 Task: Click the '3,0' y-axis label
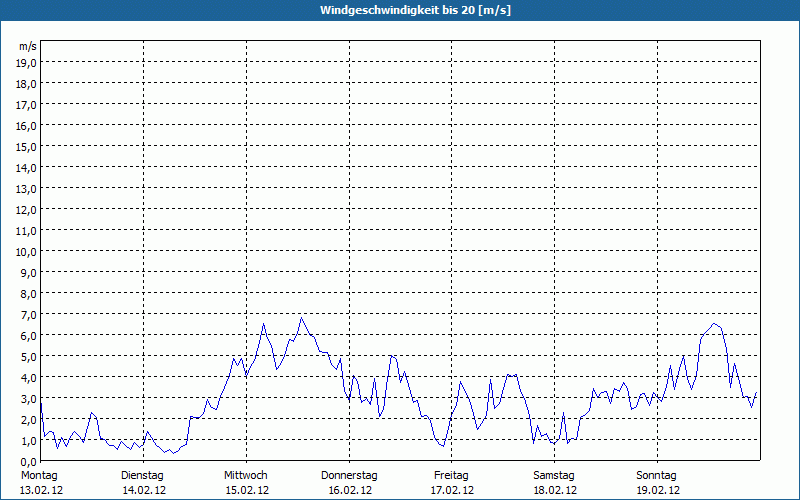point(29,399)
